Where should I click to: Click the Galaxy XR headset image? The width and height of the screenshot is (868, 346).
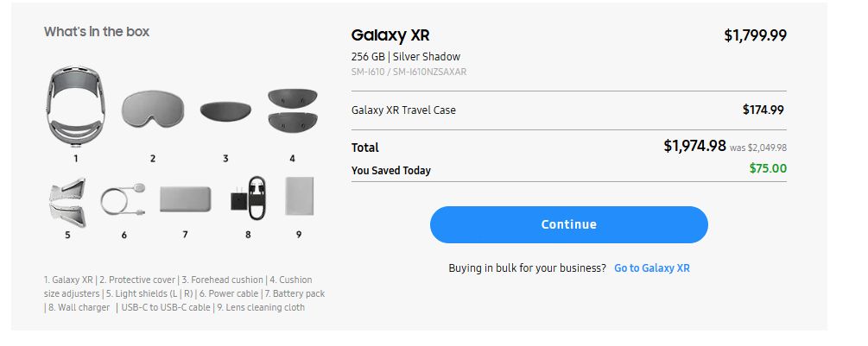[75, 105]
